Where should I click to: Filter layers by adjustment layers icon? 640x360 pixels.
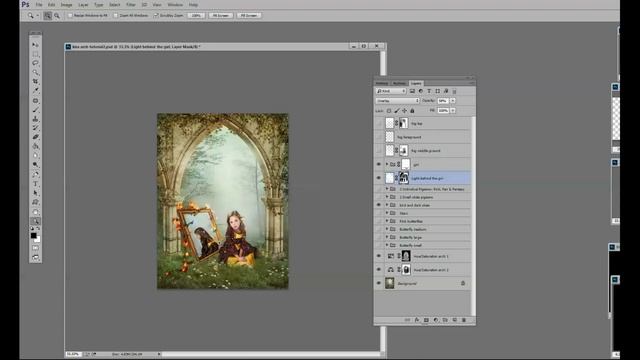tap(420, 91)
